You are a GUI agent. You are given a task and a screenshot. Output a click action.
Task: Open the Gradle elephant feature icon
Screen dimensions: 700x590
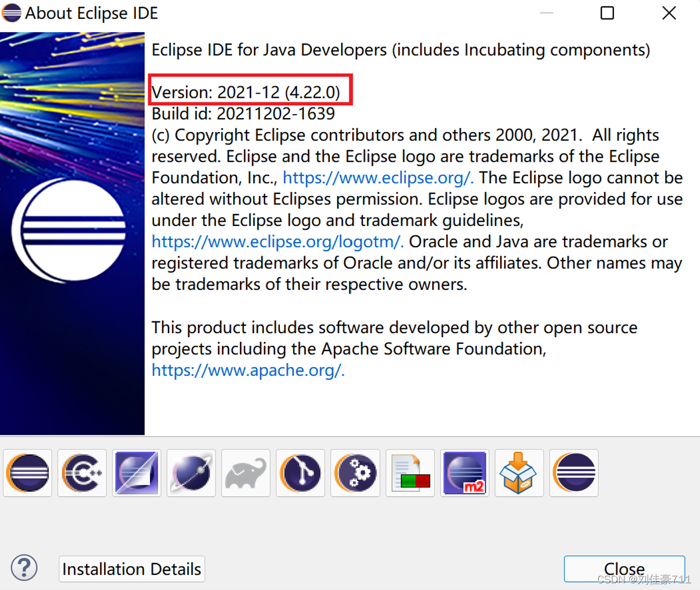[246, 473]
